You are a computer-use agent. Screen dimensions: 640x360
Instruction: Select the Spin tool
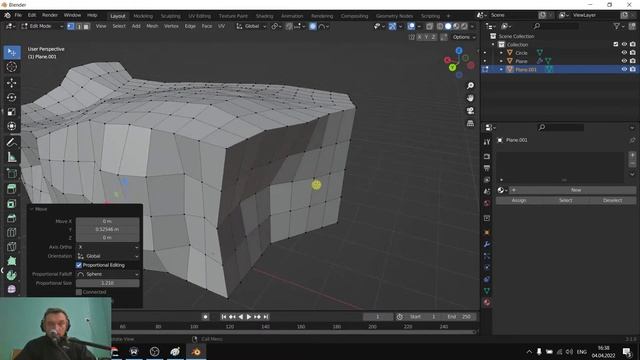11,275
